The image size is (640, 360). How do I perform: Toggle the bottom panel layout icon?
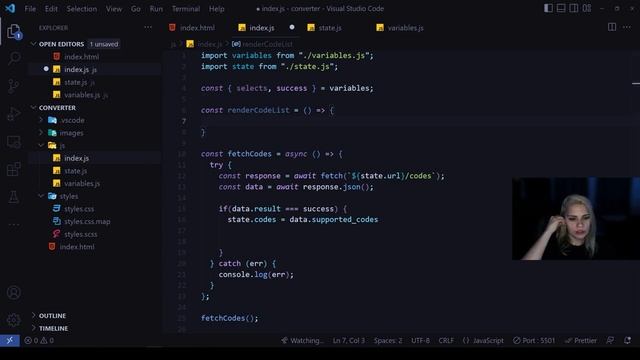click(x=561, y=8)
